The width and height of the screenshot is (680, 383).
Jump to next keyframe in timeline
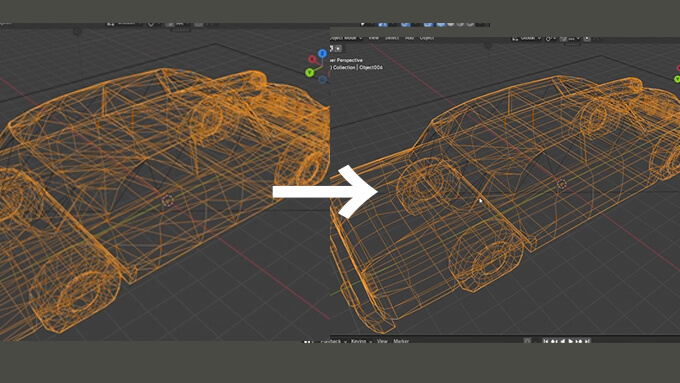click(x=579, y=341)
